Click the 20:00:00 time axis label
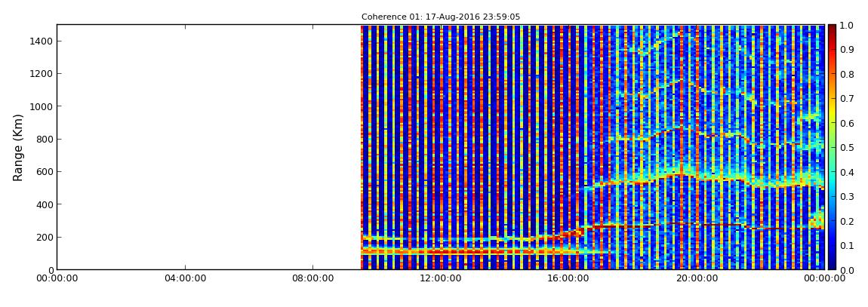The height and width of the screenshot is (307, 868). [697, 279]
